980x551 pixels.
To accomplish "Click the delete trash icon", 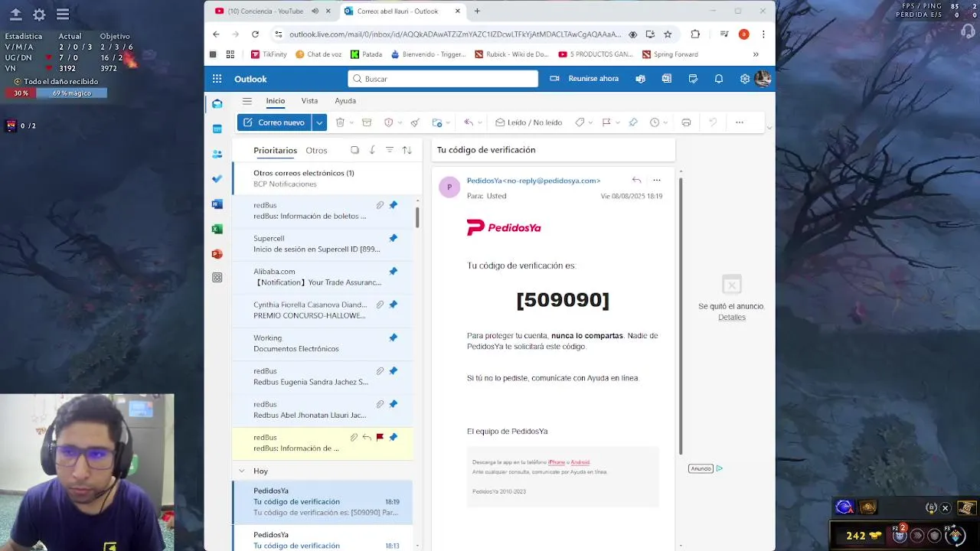I will tap(340, 122).
